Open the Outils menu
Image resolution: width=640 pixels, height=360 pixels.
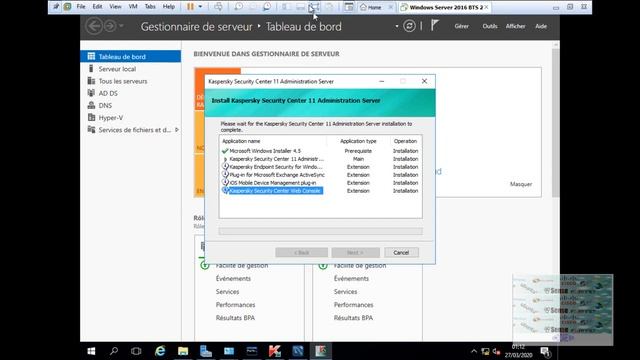pyautogui.click(x=490, y=26)
